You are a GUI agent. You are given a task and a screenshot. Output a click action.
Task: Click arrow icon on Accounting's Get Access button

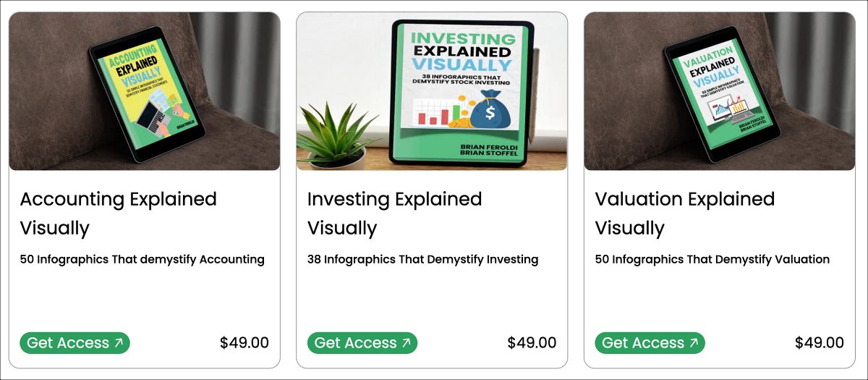118,343
